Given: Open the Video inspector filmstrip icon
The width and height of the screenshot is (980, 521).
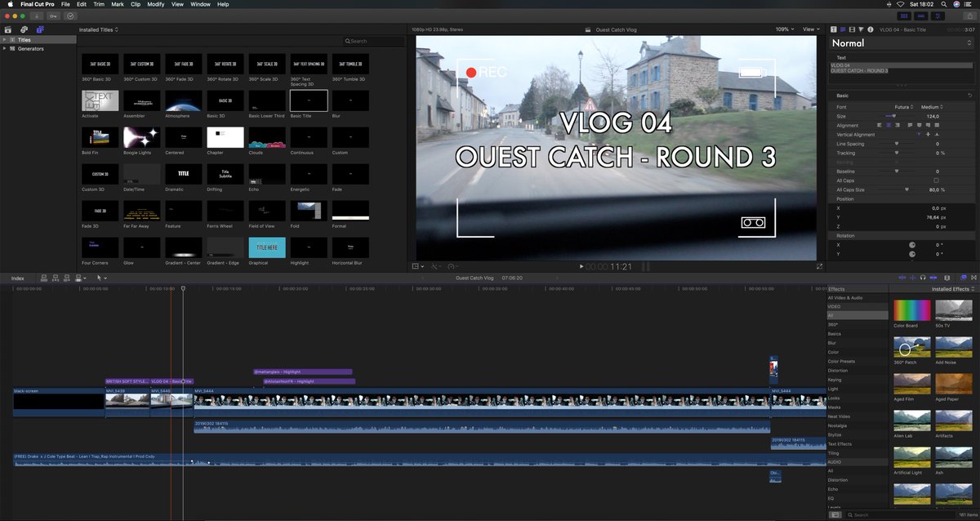Looking at the screenshot, I should click(852, 29).
